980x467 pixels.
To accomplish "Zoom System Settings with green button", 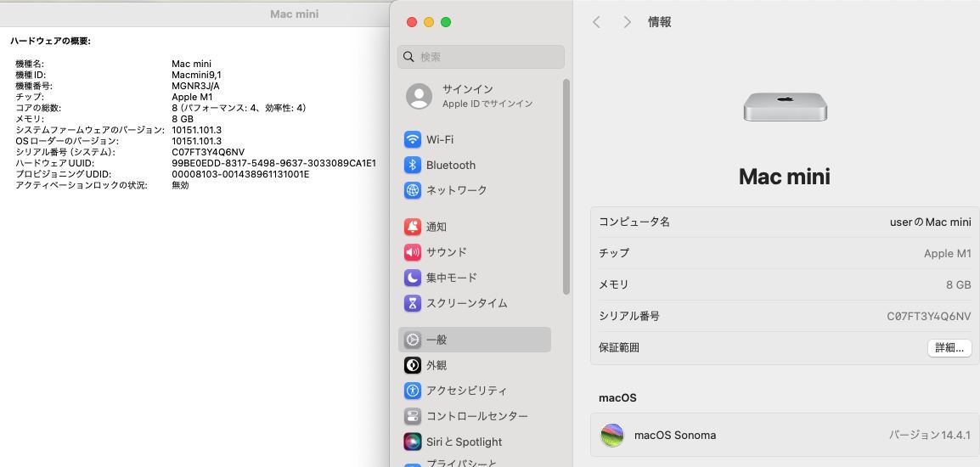I will click(446, 22).
